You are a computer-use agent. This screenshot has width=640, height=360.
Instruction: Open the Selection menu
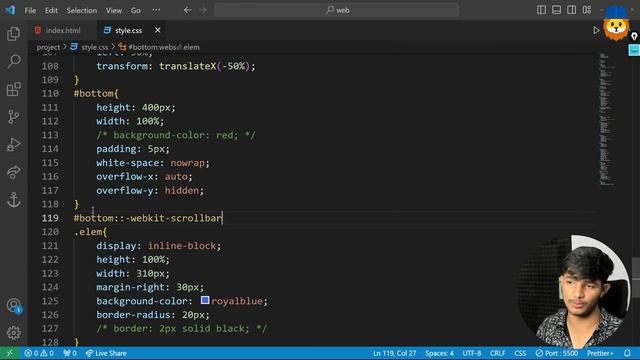[82, 10]
